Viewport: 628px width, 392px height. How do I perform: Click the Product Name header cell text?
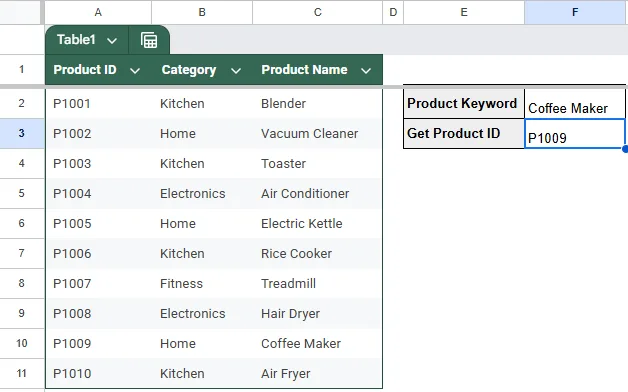click(304, 70)
